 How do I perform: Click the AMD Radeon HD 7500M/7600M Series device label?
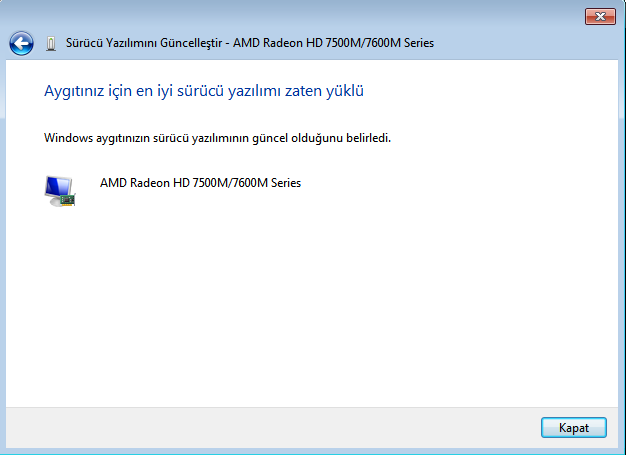point(200,183)
